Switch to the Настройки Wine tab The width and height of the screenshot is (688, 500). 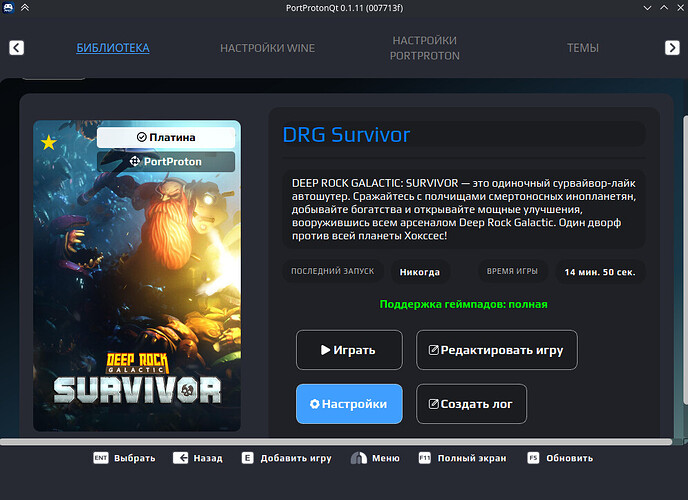268,48
